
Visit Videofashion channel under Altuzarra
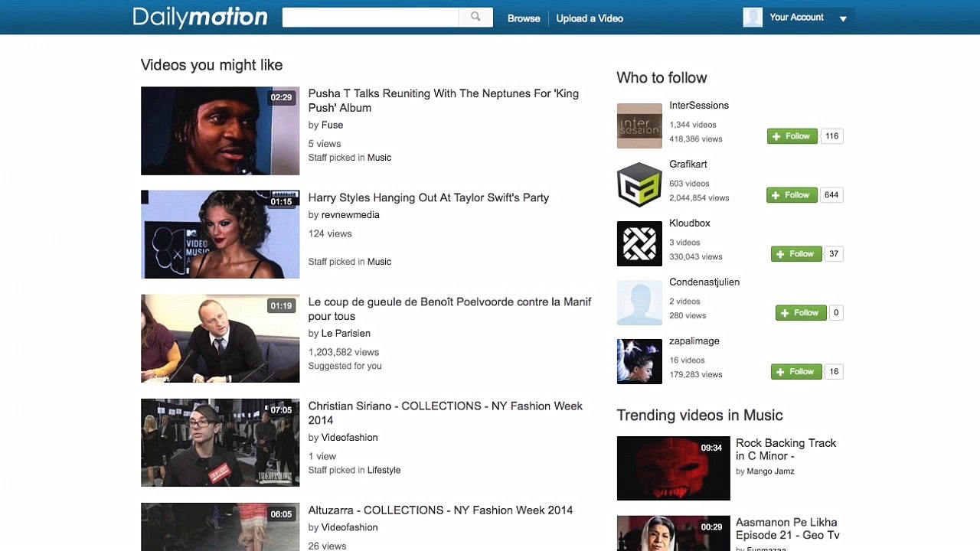(x=350, y=527)
